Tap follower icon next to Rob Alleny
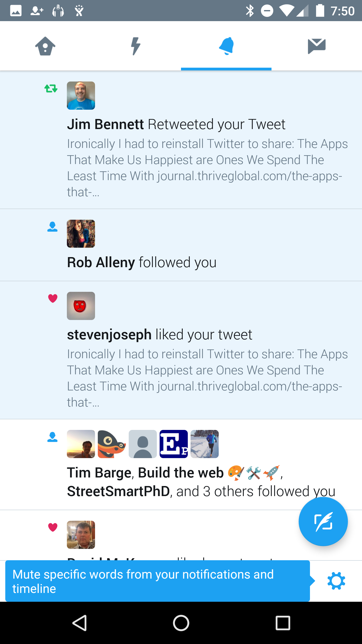This screenshot has width=362, height=644. [52, 227]
